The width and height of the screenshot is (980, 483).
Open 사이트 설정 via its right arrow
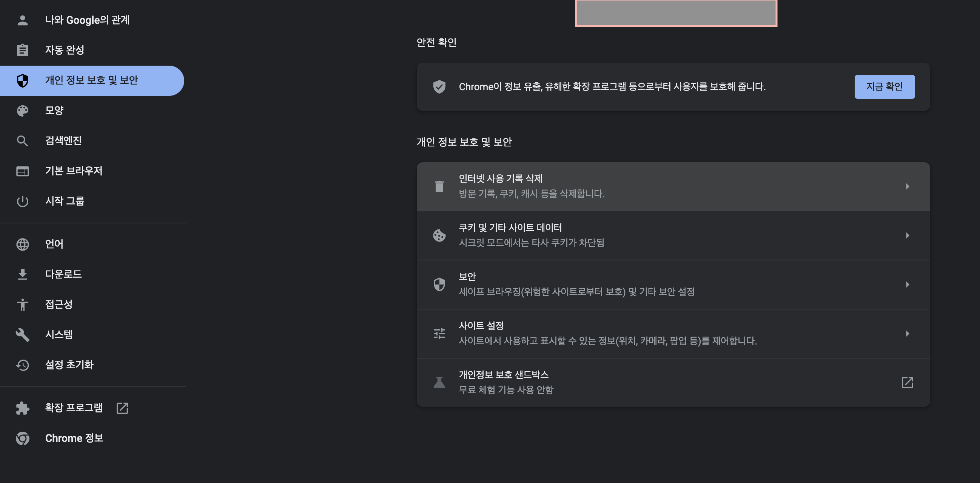tap(908, 334)
